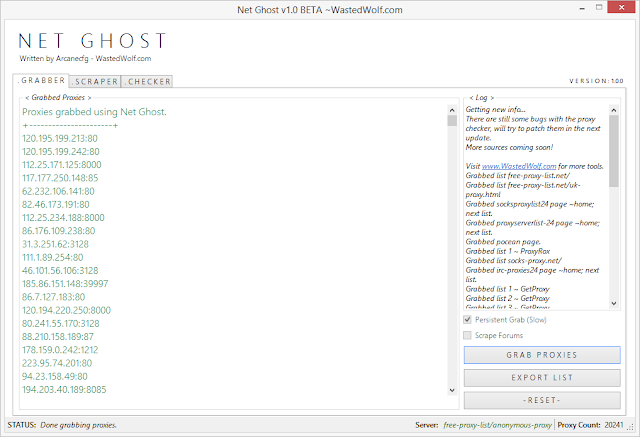640x437 pixels.
Task: Click the EXPORT LIST button
Action: (542, 378)
